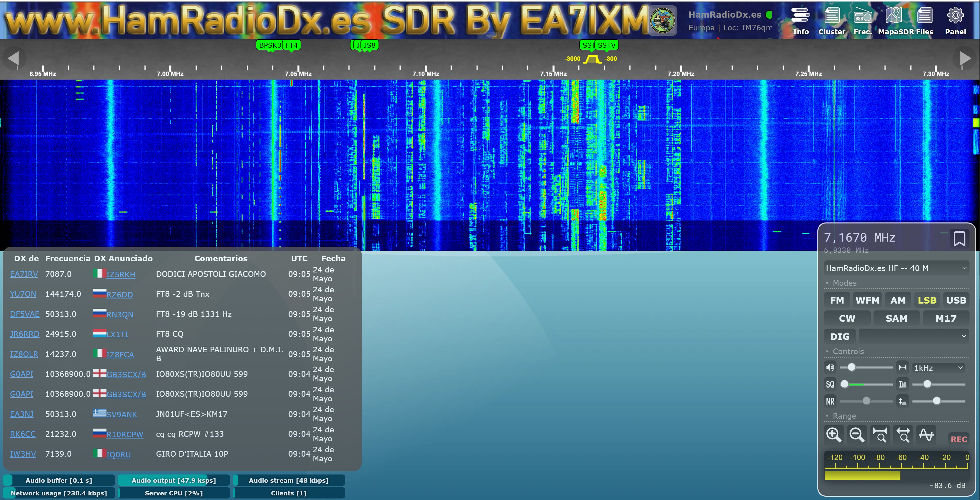Collapse the Range section
The image size is (980, 500).
pos(841,416)
